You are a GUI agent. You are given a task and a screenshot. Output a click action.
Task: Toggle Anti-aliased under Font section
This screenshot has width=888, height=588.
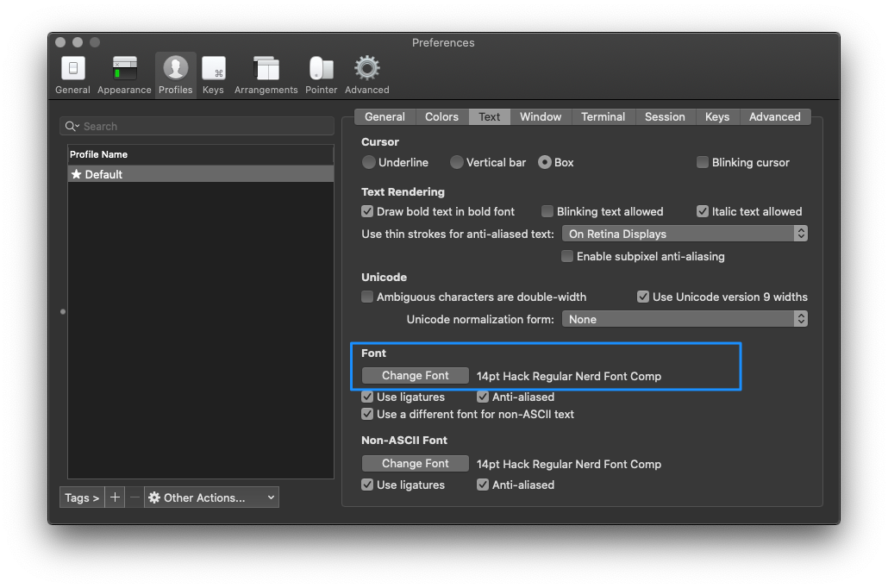tap(483, 397)
